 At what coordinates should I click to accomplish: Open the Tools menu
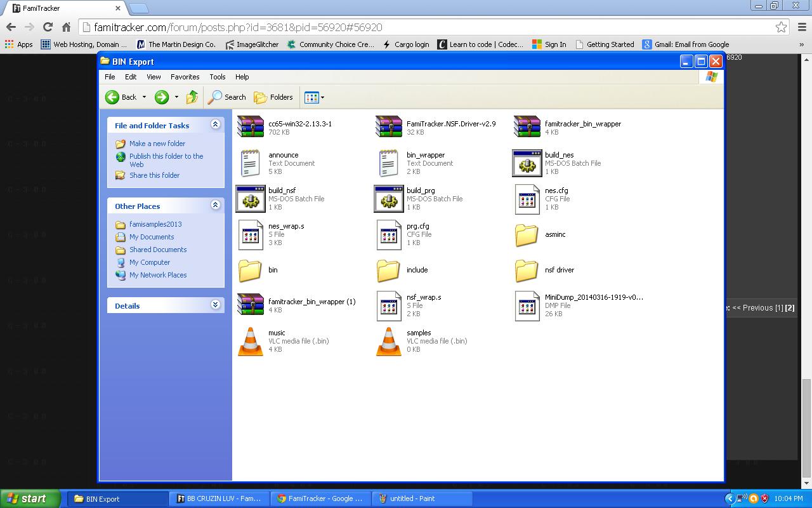[217, 77]
